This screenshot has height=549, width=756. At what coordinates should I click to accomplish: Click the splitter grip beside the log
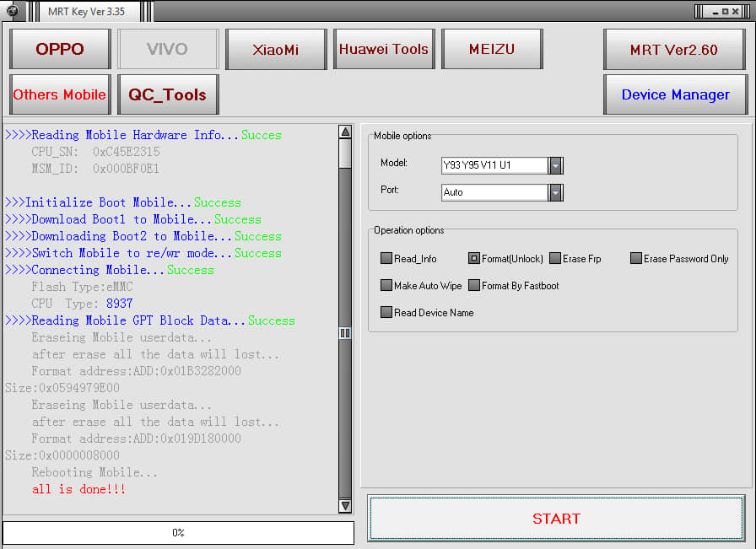[x=345, y=333]
